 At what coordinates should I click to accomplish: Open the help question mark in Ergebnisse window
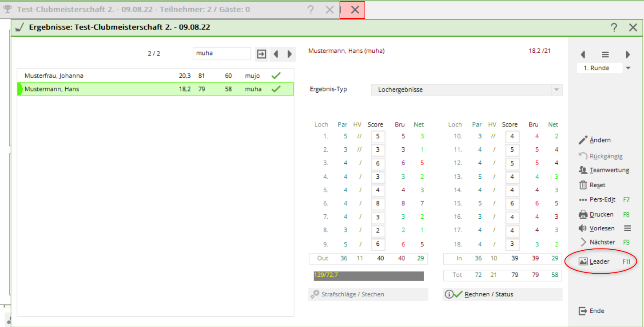(x=614, y=28)
